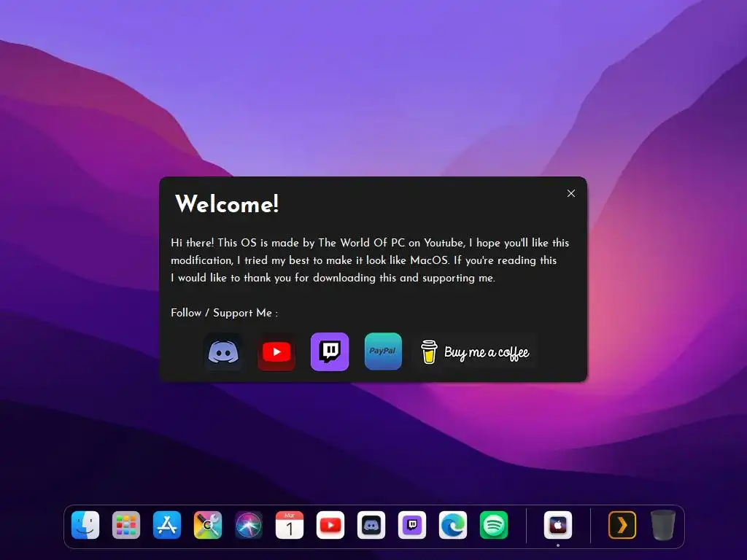The width and height of the screenshot is (747, 560).
Task: Open Launchpad in the dock
Action: click(x=125, y=525)
